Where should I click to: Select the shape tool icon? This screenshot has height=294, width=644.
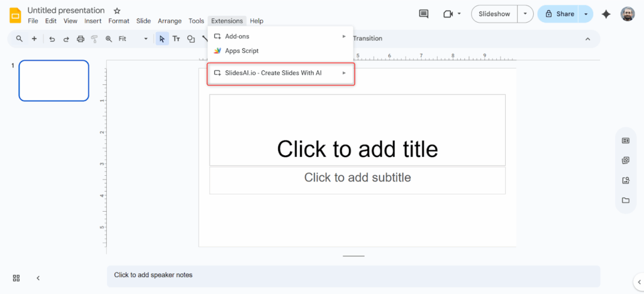(191, 39)
